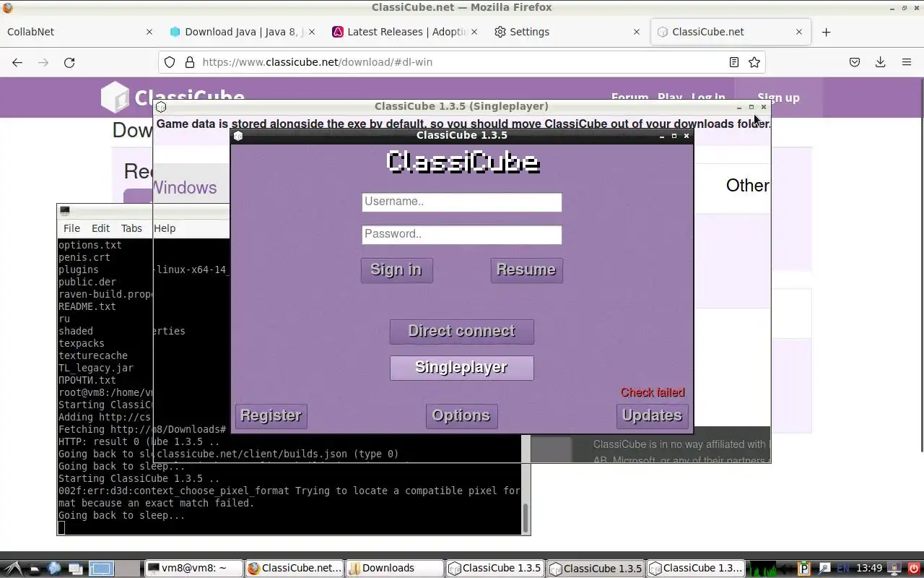Open the terminal Tabs menu
The width and height of the screenshot is (924, 578).
pyautogui.click(x=131, y=228)
